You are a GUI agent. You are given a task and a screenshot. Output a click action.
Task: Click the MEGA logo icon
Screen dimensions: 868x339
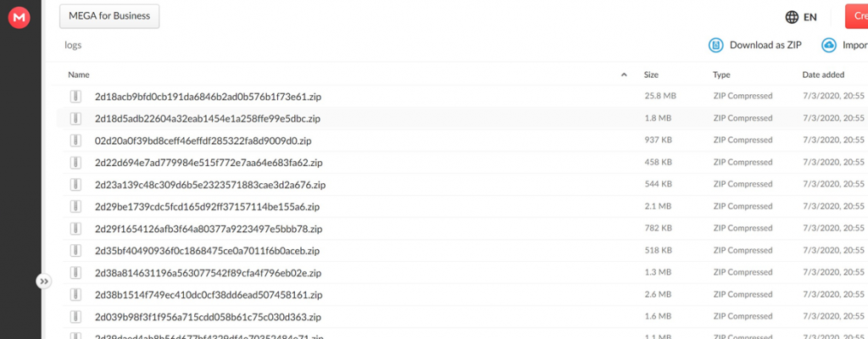19,18
